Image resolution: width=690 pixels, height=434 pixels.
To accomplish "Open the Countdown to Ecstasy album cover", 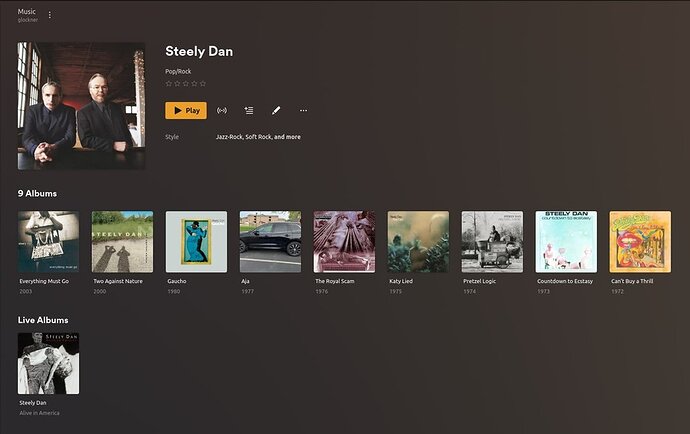I will [566, 242].
